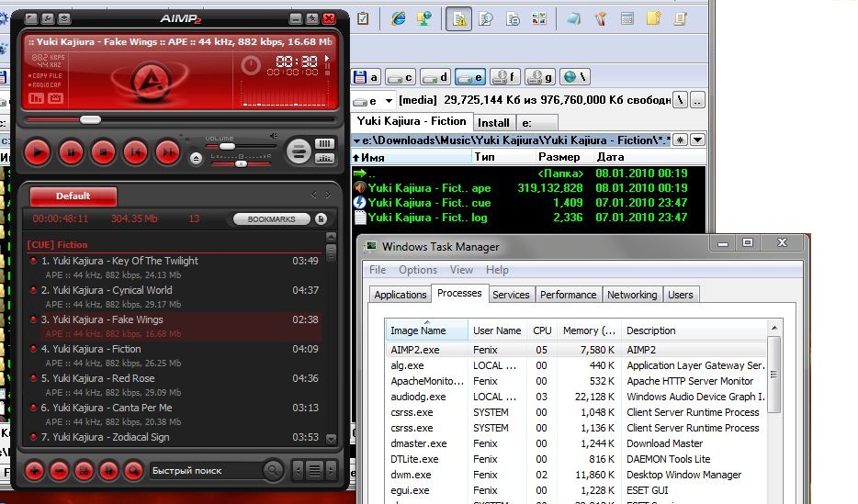This screenshot has width=858, height=504.
Task: Click the highlighted document warning toolbar icon
Action: click(459, 19)
